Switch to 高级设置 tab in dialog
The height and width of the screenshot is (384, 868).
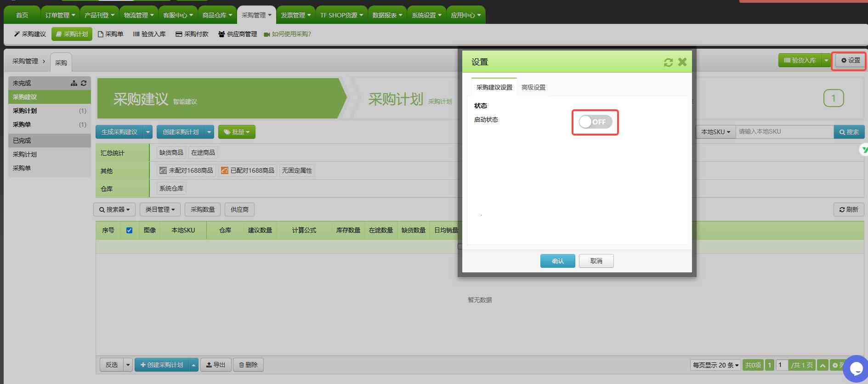click(533, 87)
